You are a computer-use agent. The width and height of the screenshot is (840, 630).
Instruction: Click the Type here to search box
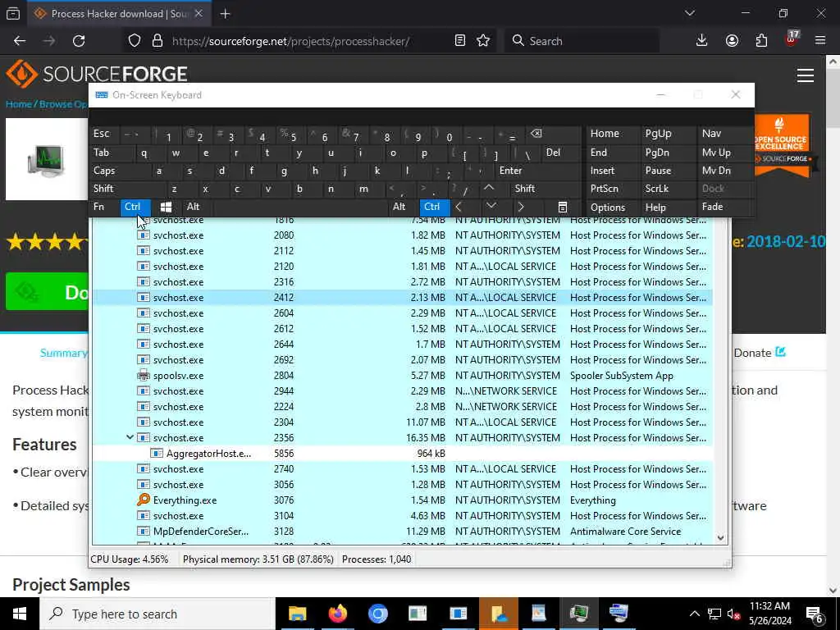click(x=157, y=614)
